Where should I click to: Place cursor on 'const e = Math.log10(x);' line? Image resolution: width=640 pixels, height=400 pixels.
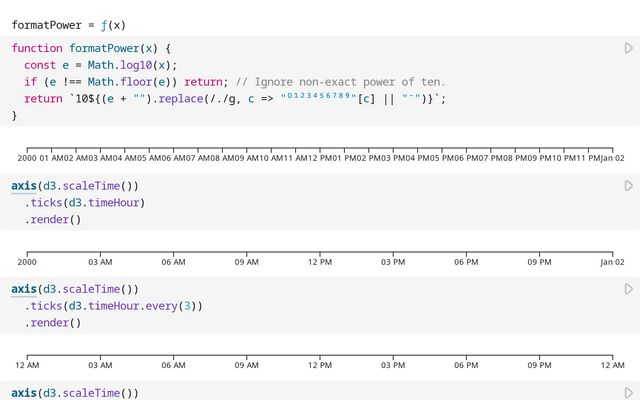tap(100, 65)
